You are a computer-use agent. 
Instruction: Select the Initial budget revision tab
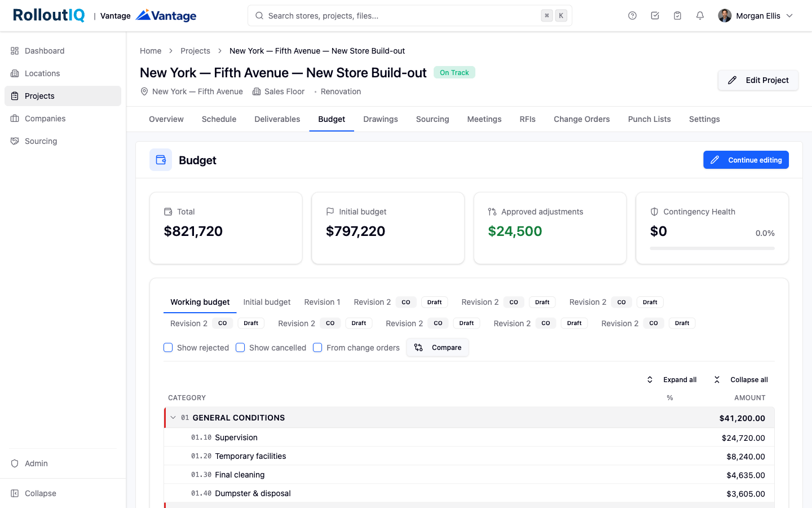[x=267, y=302]
